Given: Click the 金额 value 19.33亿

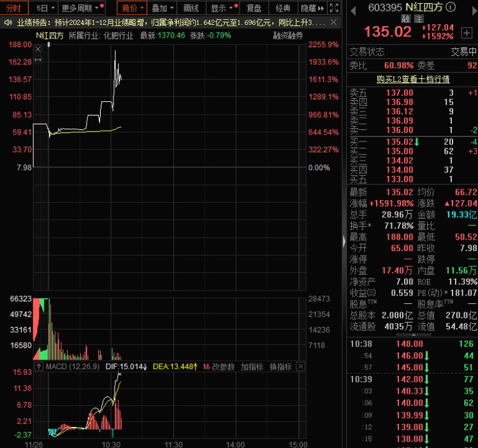Looking at the screenshot, I should click(461, 215).
